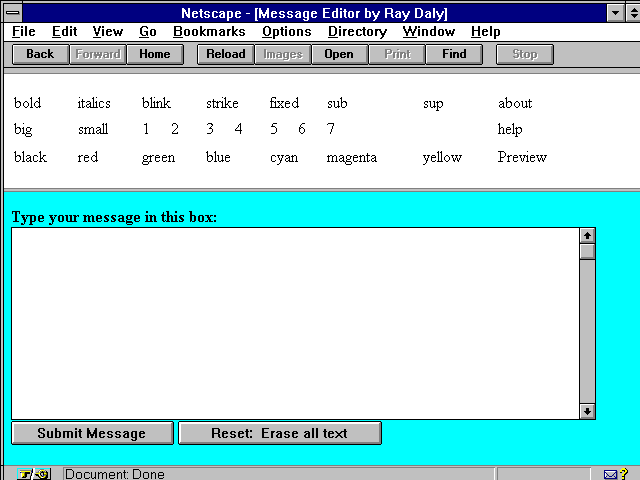640x480 pixels.
Task: Click the Stop toolbar button
Action: point(525,54)
